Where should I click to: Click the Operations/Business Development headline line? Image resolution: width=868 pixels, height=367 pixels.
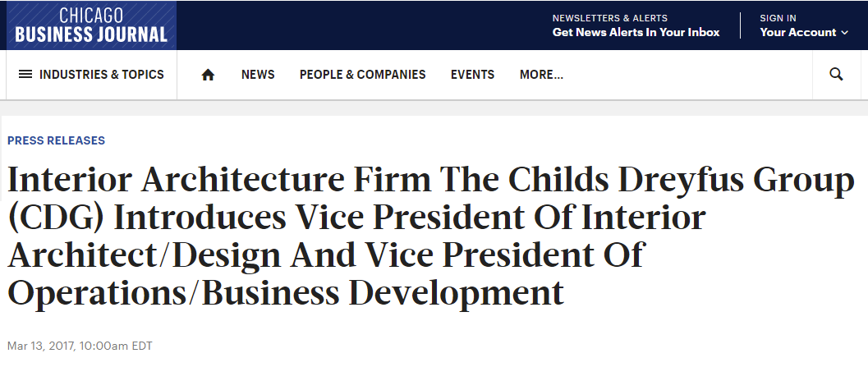[x=286, y=293]
